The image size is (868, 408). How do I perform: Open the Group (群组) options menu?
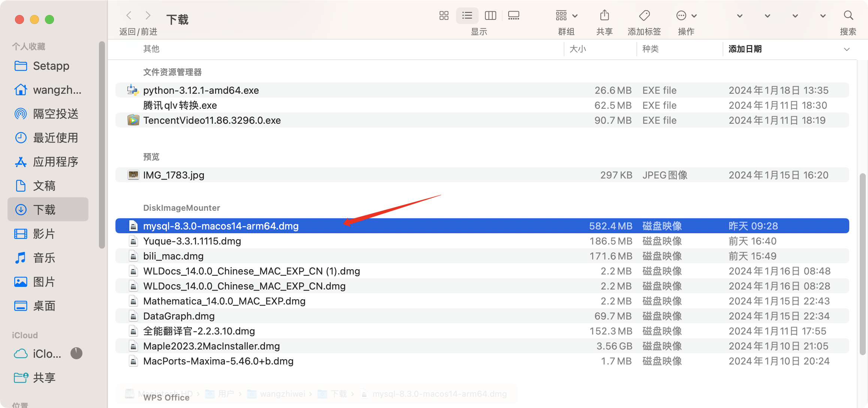coord(566,16)
